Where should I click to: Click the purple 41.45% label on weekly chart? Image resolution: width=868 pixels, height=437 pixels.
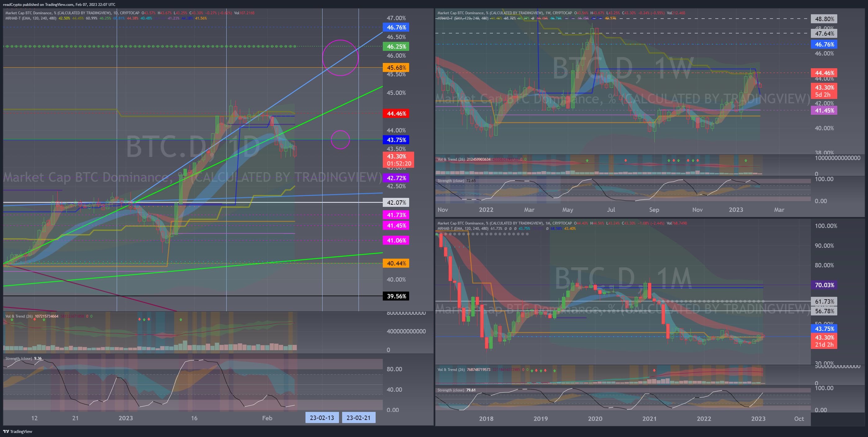click(x=824, y=110)
